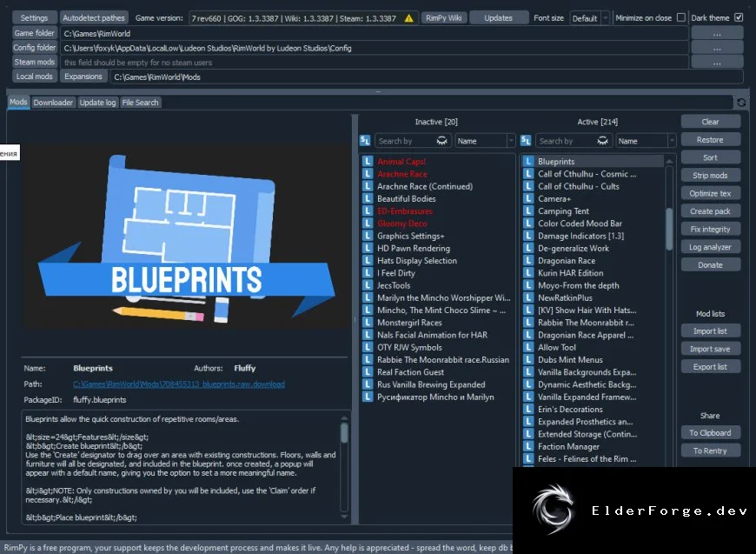Click the SL source filter icon for Active list
Image resolution: width=756 pixels, height=554 pixels.
[x=526, y=140]
